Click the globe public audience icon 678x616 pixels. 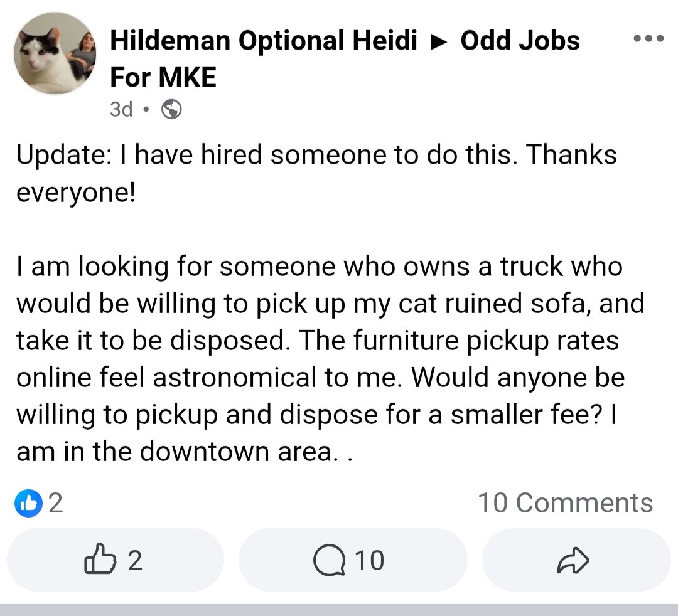[x=172, y=110]
